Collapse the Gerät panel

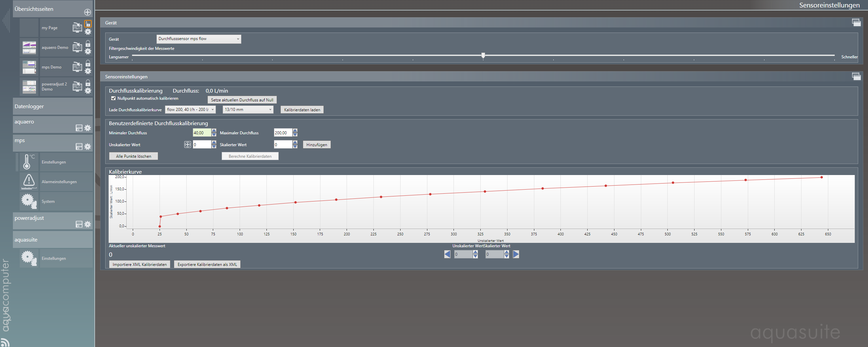(856, 22)
